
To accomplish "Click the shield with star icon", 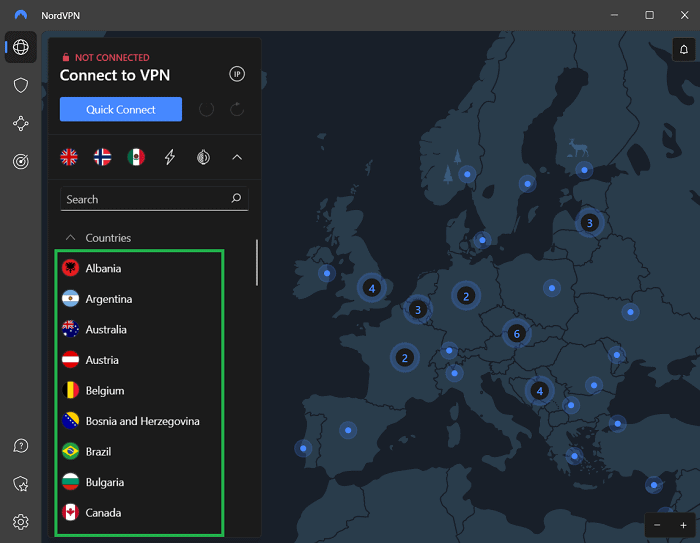I will (x=21, y=484).
